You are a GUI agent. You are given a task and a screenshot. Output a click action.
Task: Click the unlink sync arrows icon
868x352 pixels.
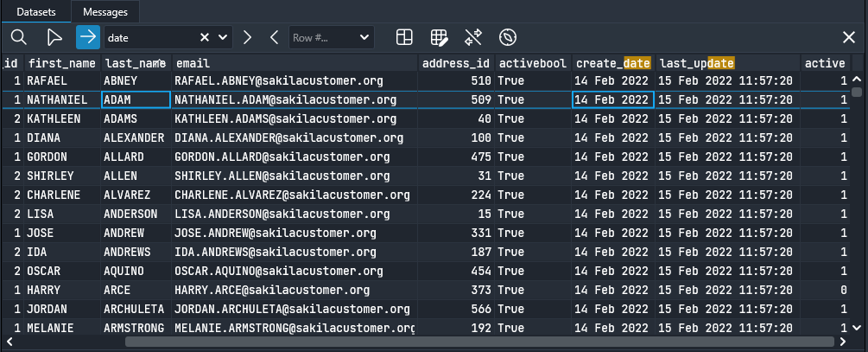tap(473, 37)
